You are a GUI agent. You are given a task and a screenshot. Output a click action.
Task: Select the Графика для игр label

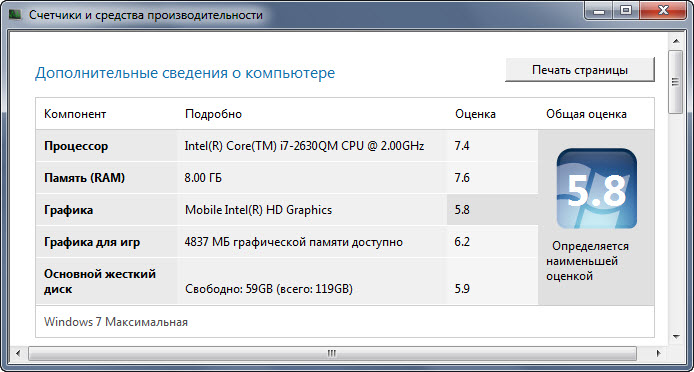93,242
